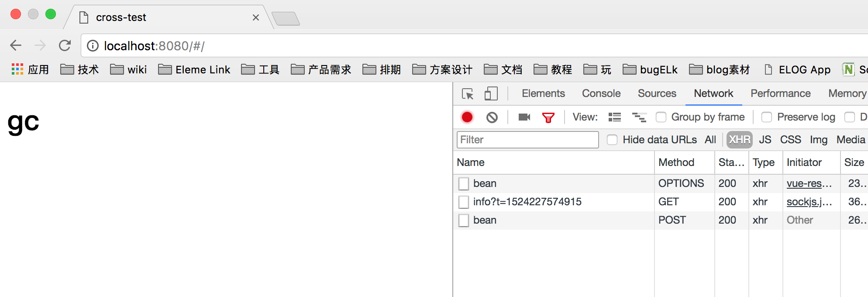Open the Eleme Link bookmarks folder

(x=194, y=69)
